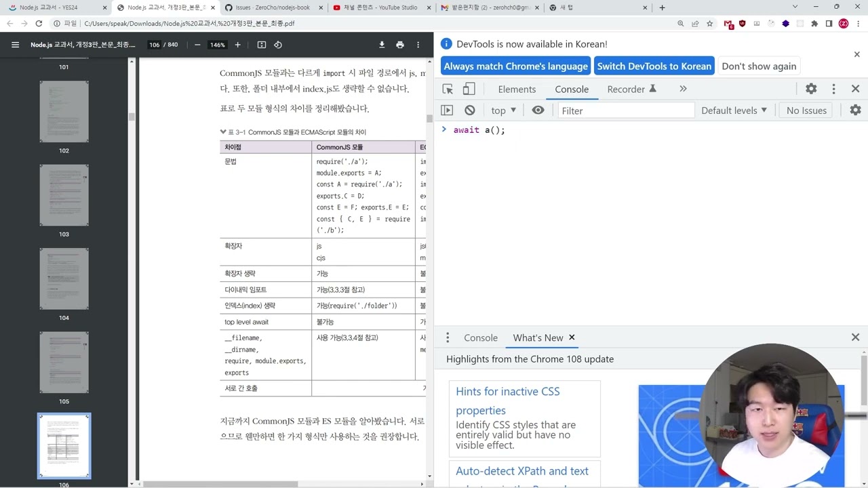The height and width of the screenshot is (488, 868).
Task: Switch to the Elements tab
Action: (x=517, y=89)
